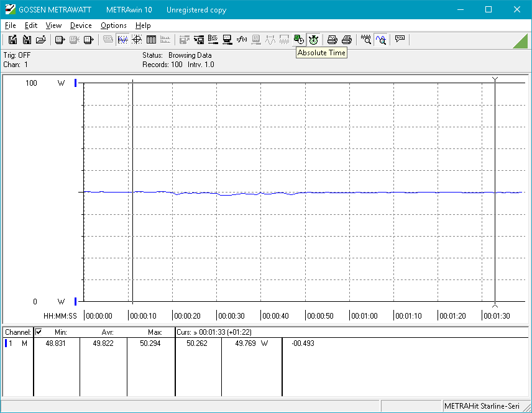Open the f(x) math function icon
This screenshot has height=413, width=532.
click(242, 40)
